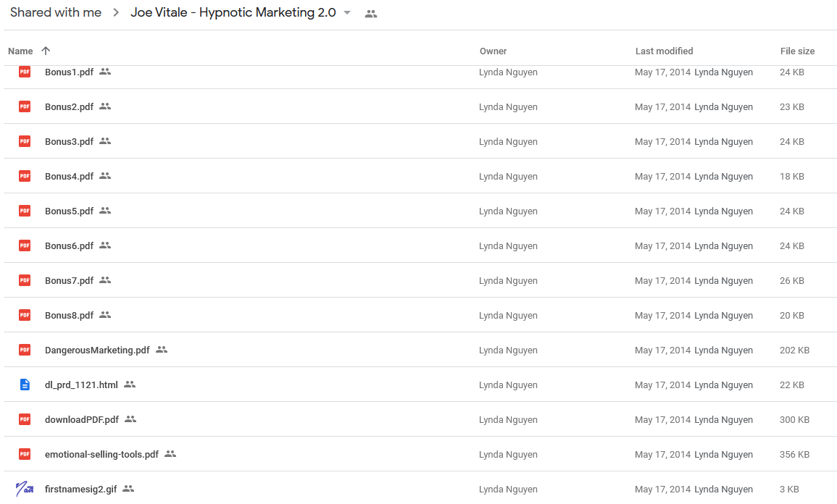The height and width of the screenshot is (504, 837).
Task: Click owner Lynda Nguyen in the Bonus4.pdf row
Action: [508, 177]
